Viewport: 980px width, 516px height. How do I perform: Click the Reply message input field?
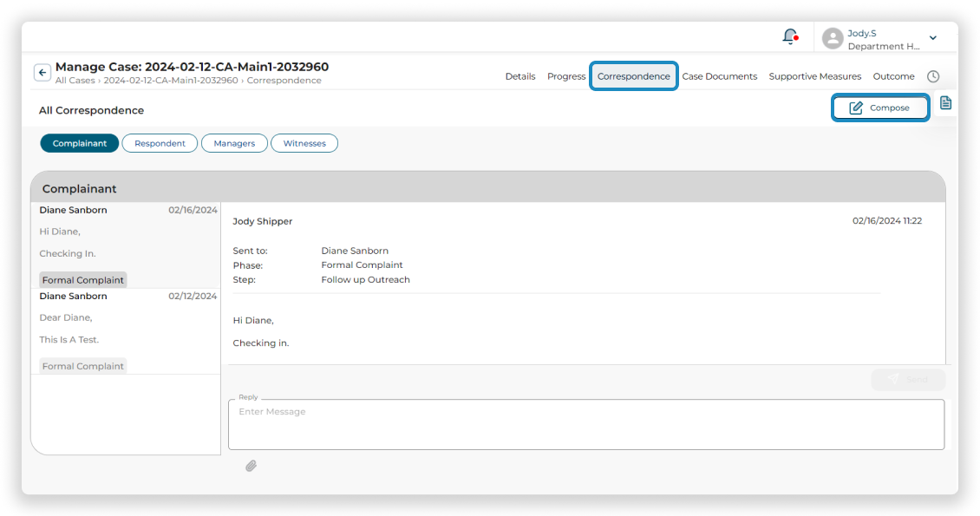[x=585, y=424]
